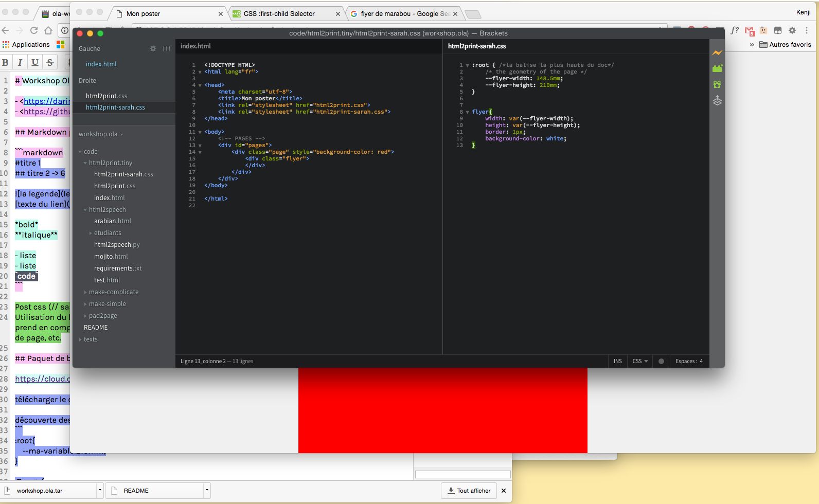The width and height of the screenshot is (819, 504).
Task: Apply bold formatting in pad toolbar
Action: (5, 62)
